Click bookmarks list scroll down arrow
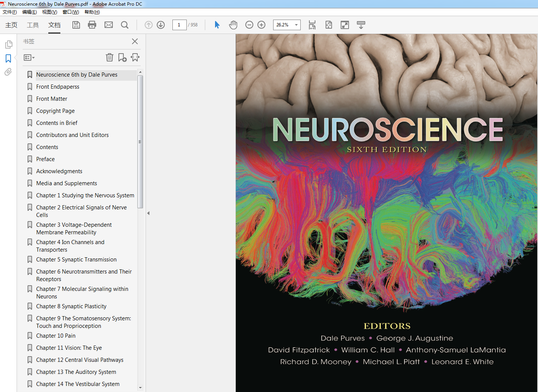 pos(140,387)
